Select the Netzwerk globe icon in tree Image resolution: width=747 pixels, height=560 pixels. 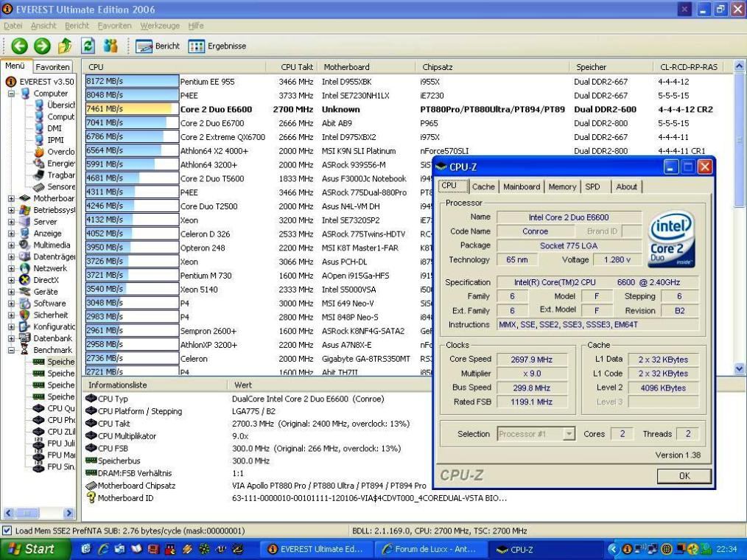(x=25, y=268)
